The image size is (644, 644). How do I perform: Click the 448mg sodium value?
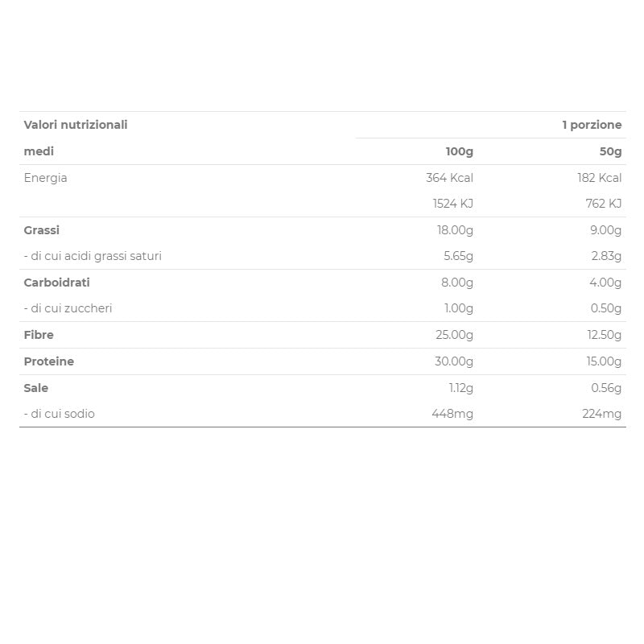pos(452,414)
